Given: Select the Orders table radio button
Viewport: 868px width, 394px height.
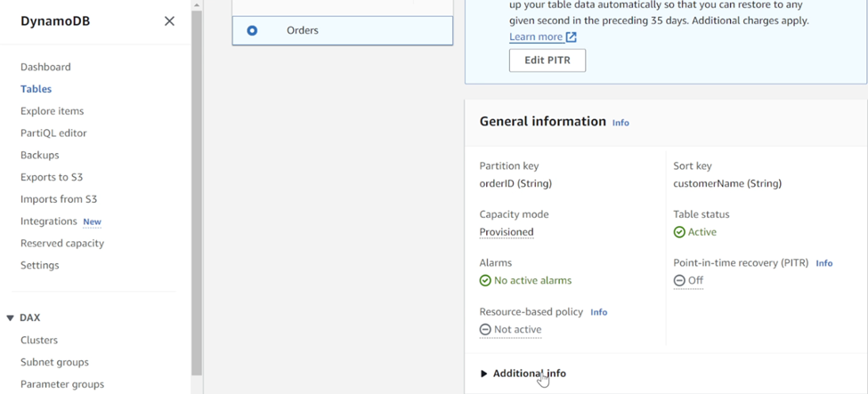Looking at the screenshot, I should pos(252,30).
